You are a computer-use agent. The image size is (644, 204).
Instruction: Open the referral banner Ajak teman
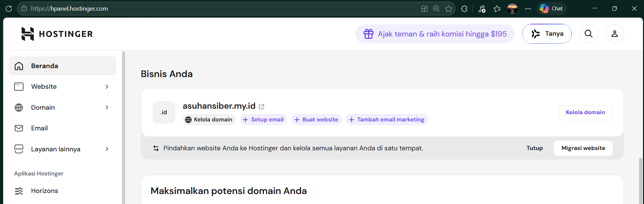pos(435,34)
